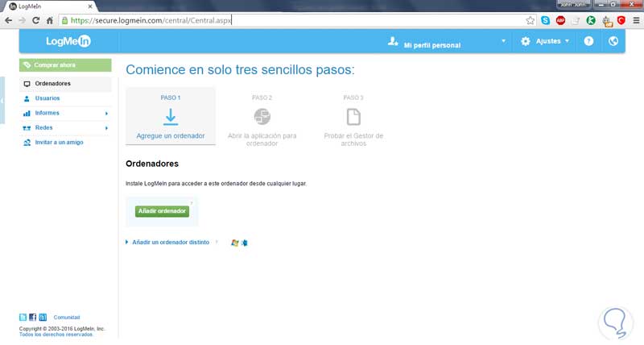This screenshot has width=644, height=345.
Task: Open the help question mark icon
Action: click(588, 41)
